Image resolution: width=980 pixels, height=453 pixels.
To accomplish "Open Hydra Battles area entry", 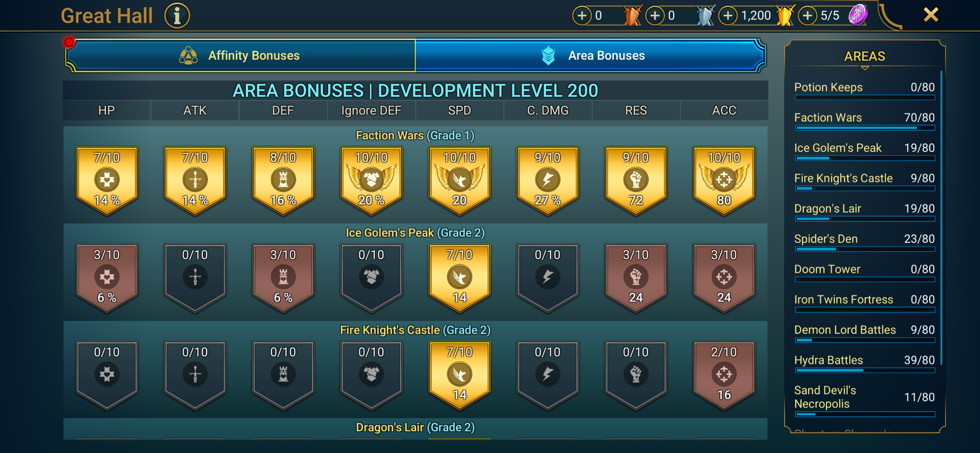I will click(864, 363).
